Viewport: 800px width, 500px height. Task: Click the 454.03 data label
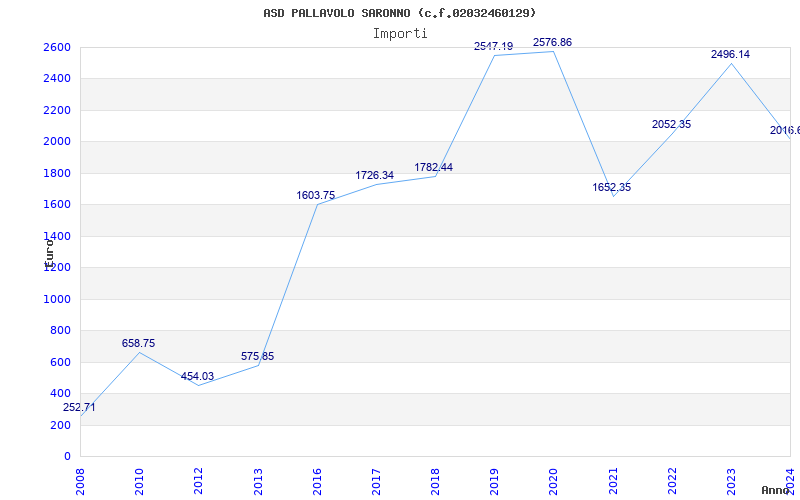(197, 377)
